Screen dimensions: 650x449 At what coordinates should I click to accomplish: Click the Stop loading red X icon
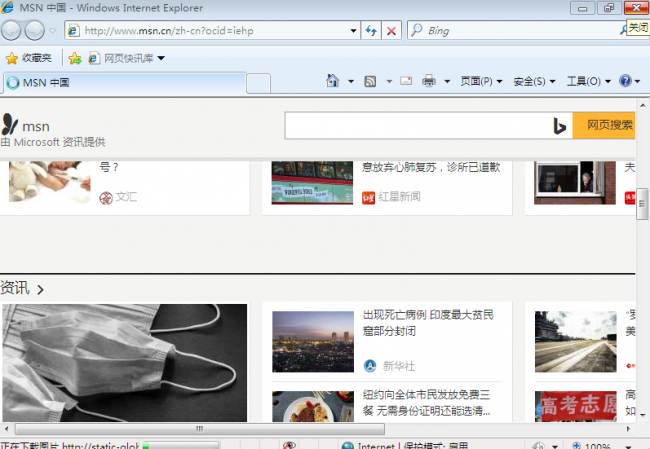(391, 30)
